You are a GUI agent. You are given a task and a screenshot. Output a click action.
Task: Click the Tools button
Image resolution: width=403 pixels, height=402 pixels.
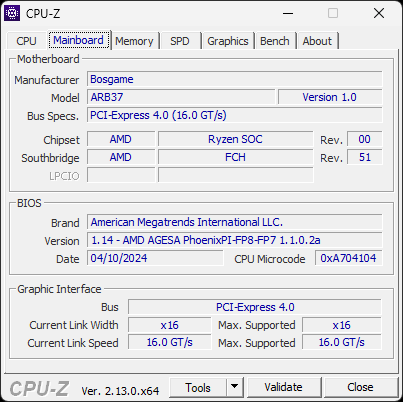click(198, 387)
